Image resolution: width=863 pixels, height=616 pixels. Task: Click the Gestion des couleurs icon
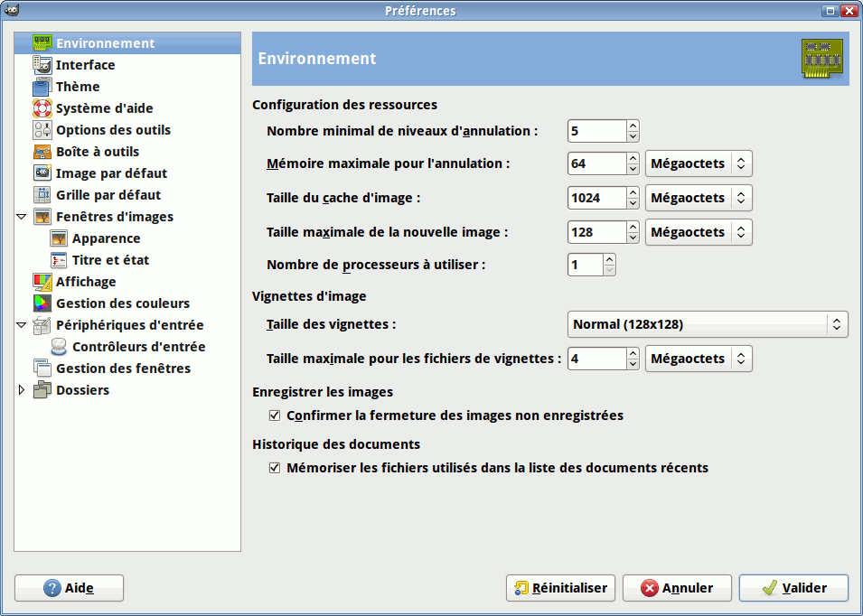click(42, 303)
